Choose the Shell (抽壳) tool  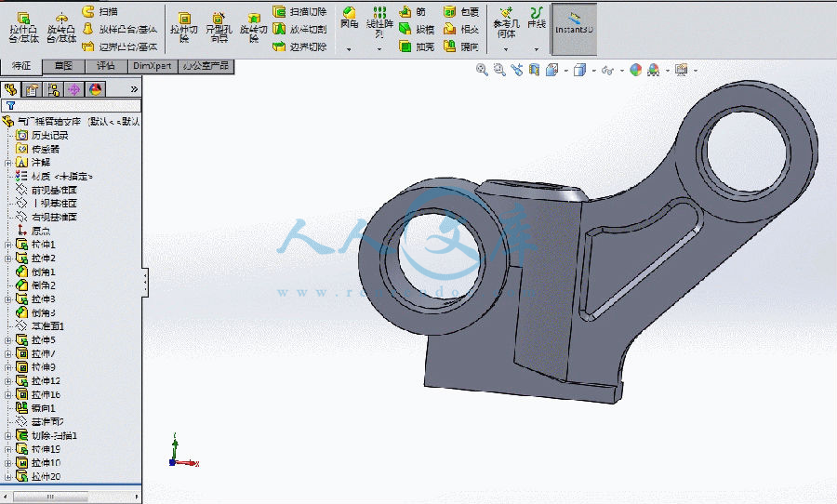[x=417, y=46]
